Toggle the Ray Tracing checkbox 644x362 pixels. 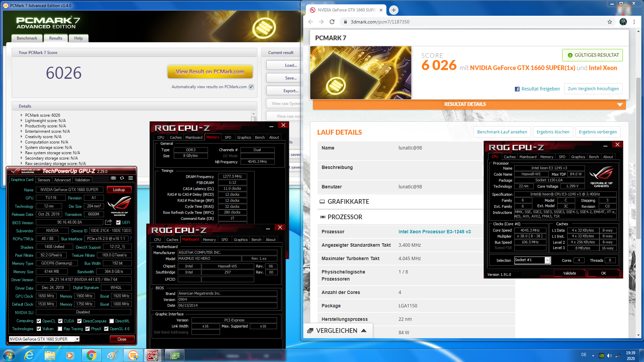tap(60, 328)
